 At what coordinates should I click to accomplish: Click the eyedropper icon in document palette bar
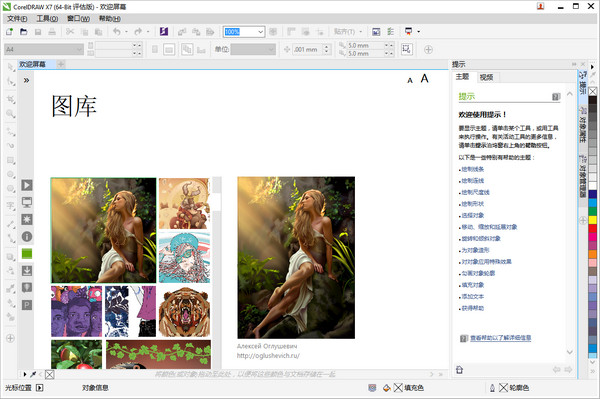tap(33, 374)
